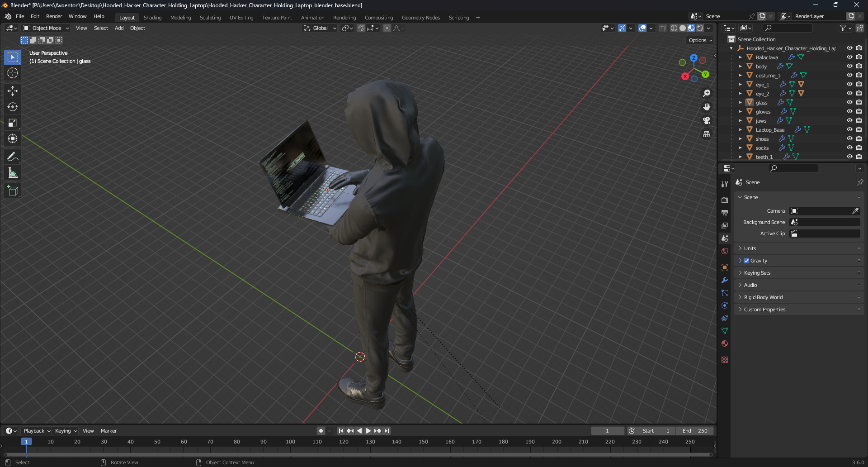868x467 pixels.
Task: Select Wireframe viewport shading
Action: [674, 28]
